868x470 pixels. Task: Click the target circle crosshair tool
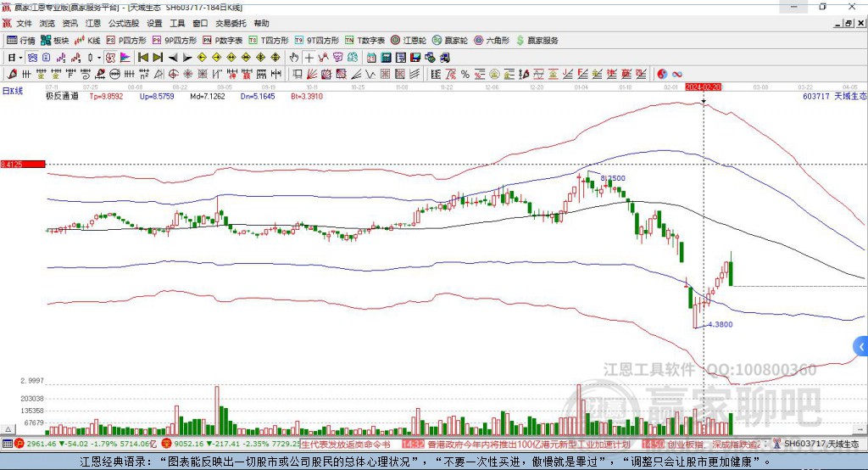(x=173, y=74)
